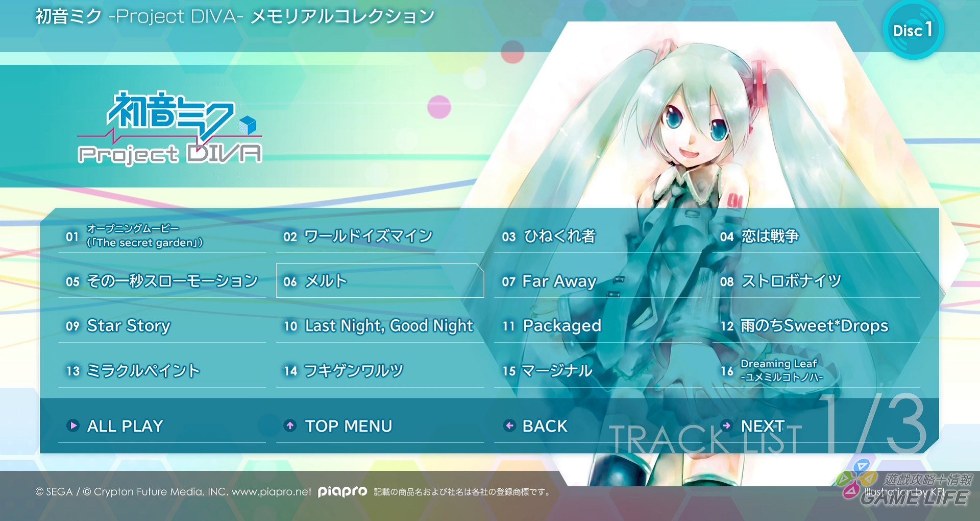
Task: Click the up arrow icon beside TOP MENU
Action: pos(290,425)
